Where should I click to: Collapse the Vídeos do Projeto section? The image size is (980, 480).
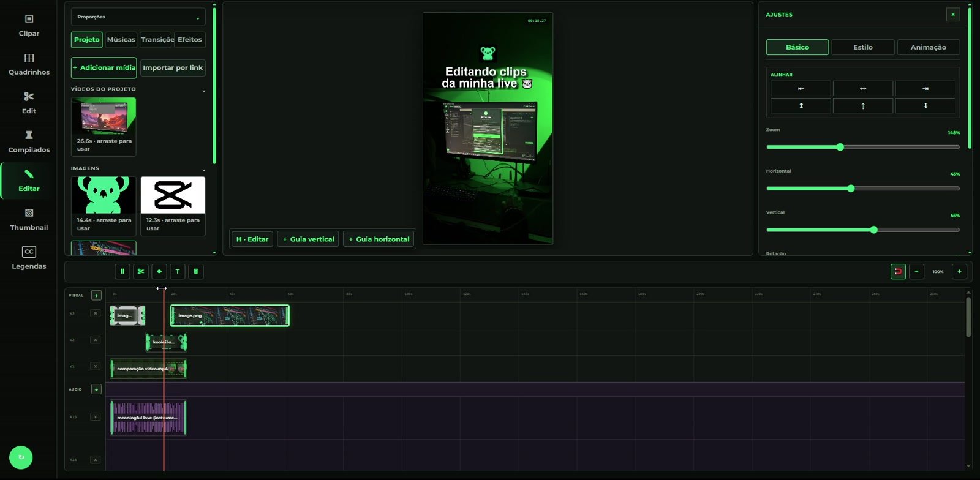(x=204, y=89)
